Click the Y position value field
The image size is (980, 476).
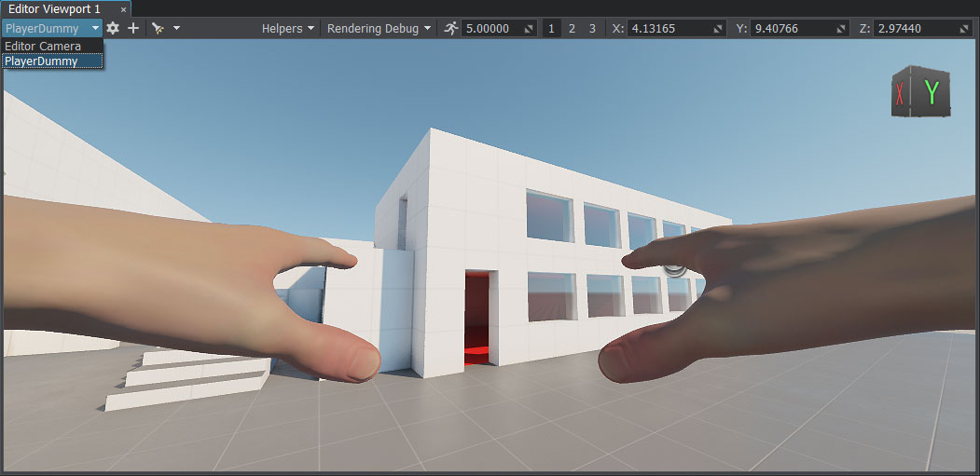click(786, 29)
